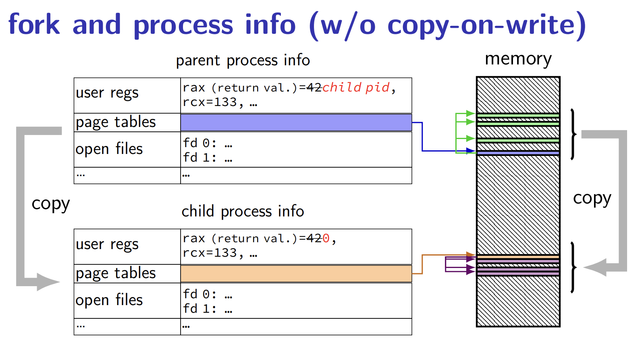Select 'fd 0: …' in the parent table
644x345 pixels.
point(208,143)
